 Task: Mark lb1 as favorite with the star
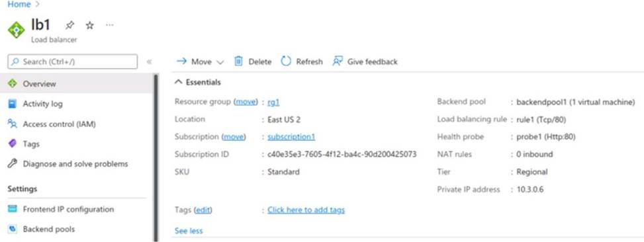(89, 25)
